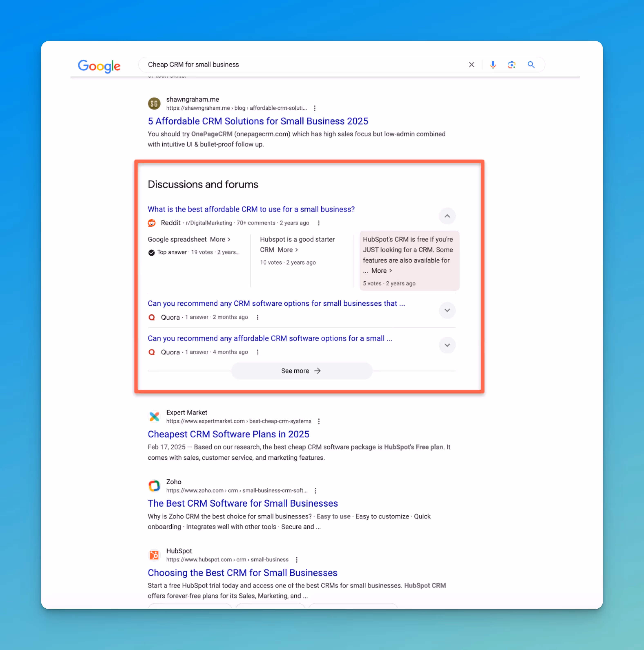Click the Google logo
Screen dimensions: 644x650
(99, 66)
